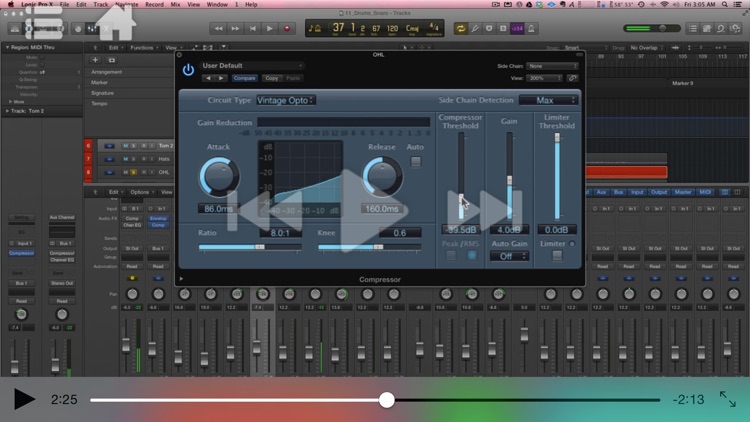Click the Knee slider handle
750x422 pixels.
click(378, 247)
